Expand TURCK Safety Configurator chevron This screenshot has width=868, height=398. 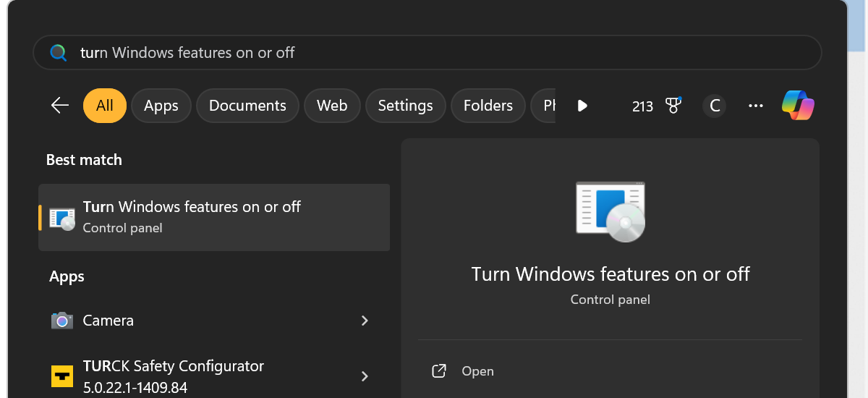(x=365, y=376)
